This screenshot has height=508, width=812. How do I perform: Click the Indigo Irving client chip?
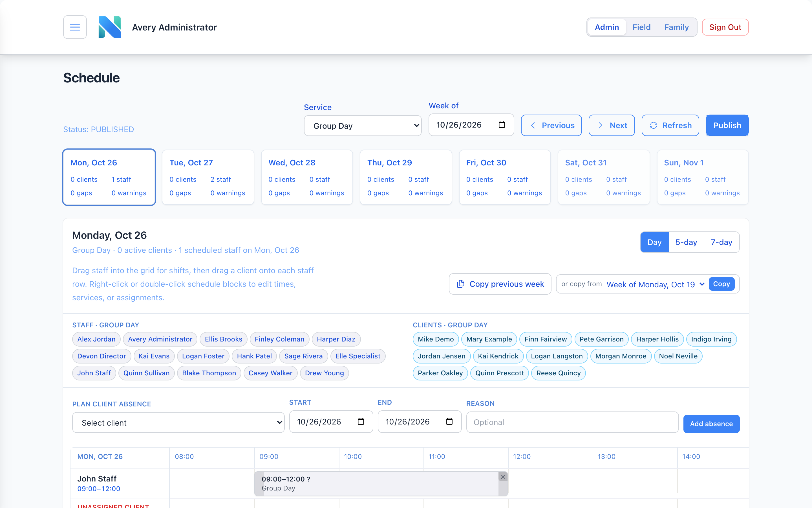point(711,339)
